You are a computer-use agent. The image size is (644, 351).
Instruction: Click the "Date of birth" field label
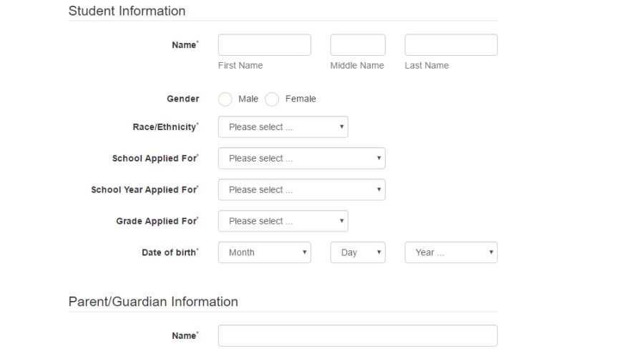pyautogui.click(x=169, y=252)
